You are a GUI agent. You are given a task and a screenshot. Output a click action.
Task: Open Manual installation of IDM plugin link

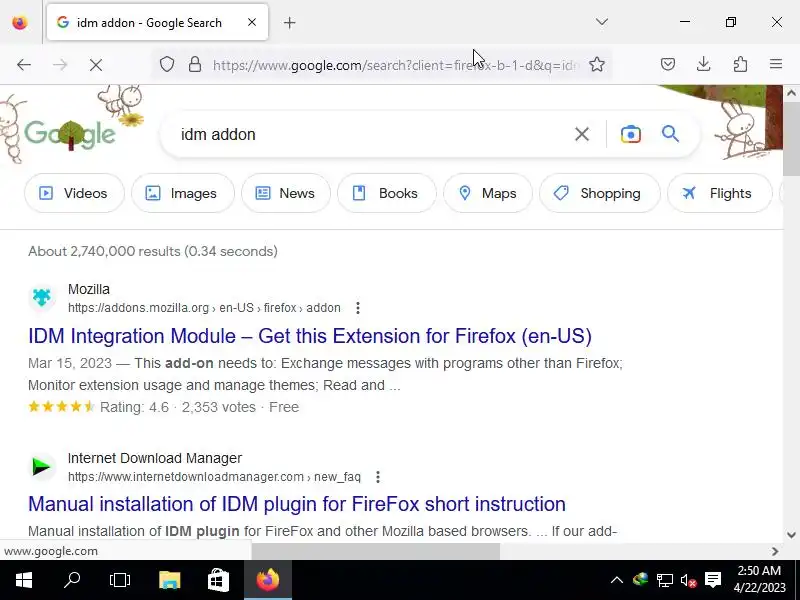[296, 504]
